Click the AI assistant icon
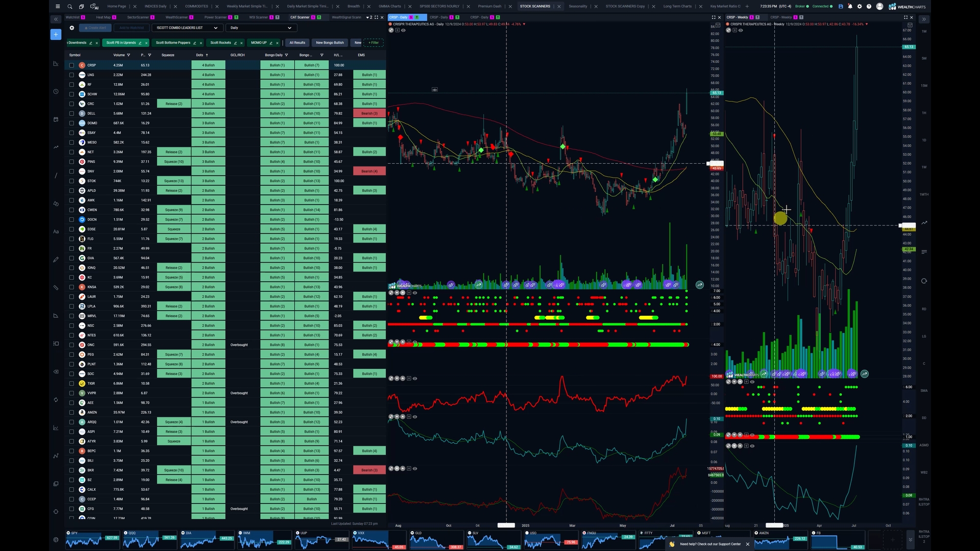Image resolution: width=980 pixels, height=551 pixels. (94, 7)
